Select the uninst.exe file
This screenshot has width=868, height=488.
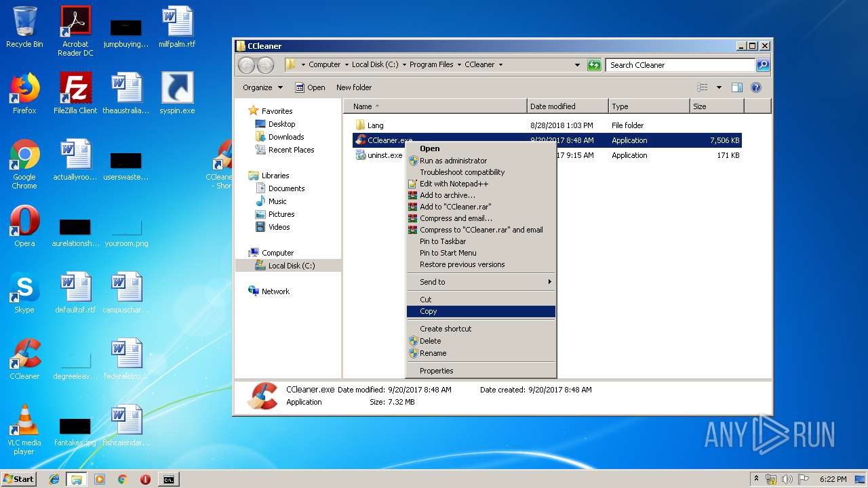pos(379,155)
